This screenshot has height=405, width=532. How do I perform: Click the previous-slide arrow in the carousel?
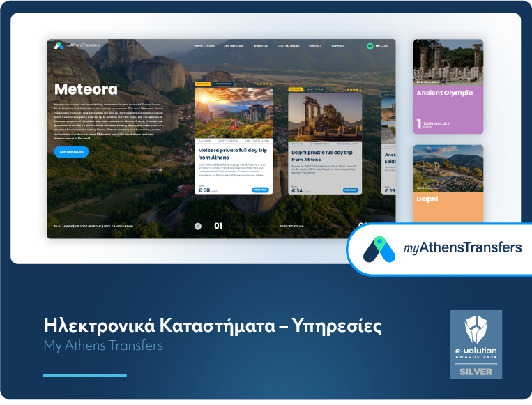(x=198, y=226)
